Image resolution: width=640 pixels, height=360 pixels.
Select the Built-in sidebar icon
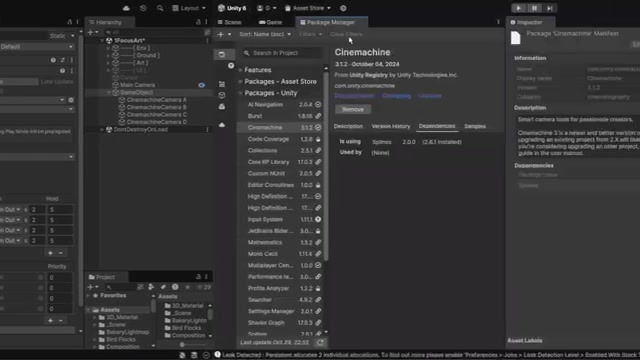coord(222,107)
